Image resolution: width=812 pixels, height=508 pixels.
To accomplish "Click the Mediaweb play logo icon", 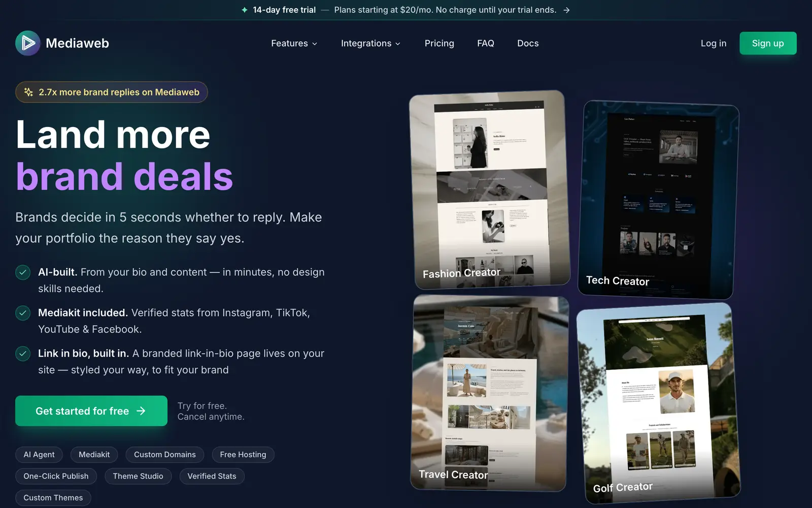I will 28,43.
